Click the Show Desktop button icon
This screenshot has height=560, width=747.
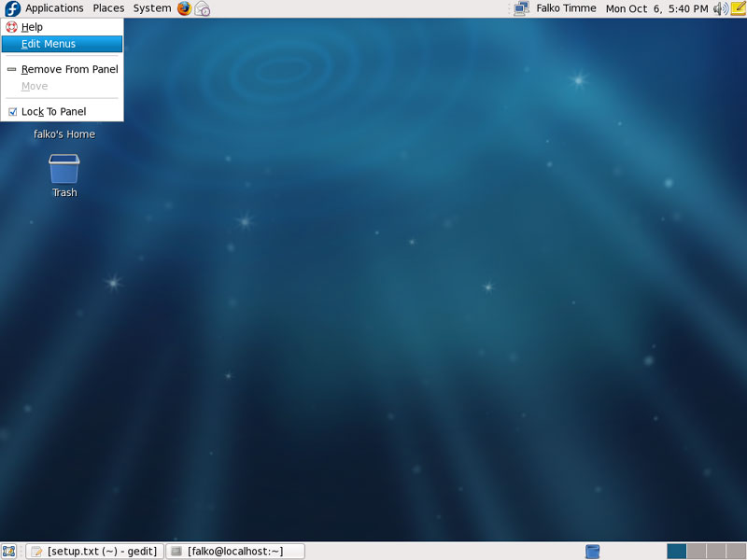point(9,552)
